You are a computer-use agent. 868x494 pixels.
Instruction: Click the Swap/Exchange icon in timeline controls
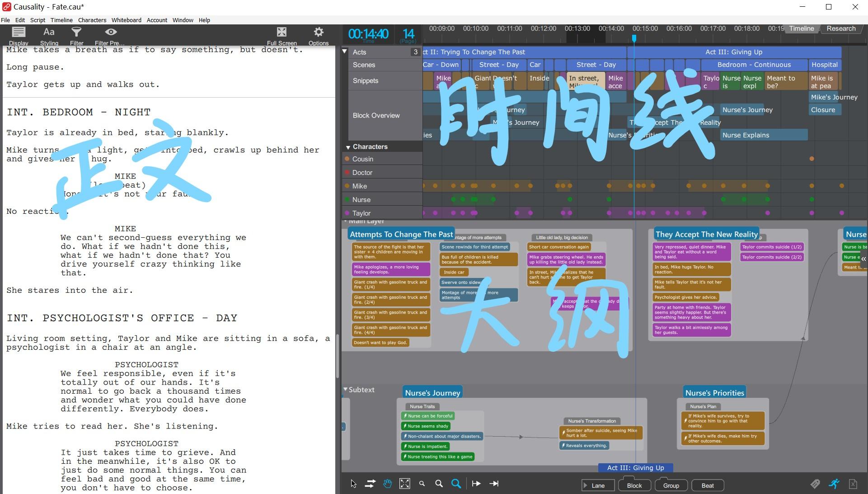[x=369, y=484]
